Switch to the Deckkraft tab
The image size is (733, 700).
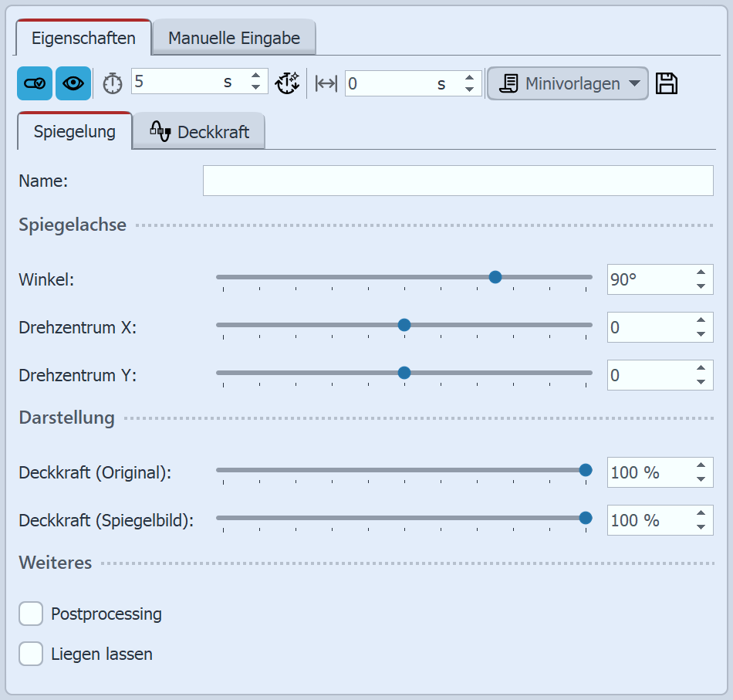[199, 132]
